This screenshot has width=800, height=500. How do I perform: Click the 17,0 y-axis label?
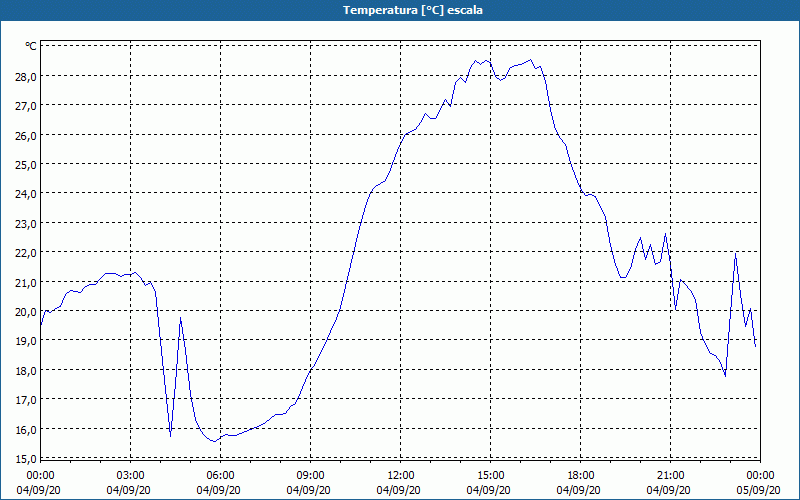[x=27, y=400]
